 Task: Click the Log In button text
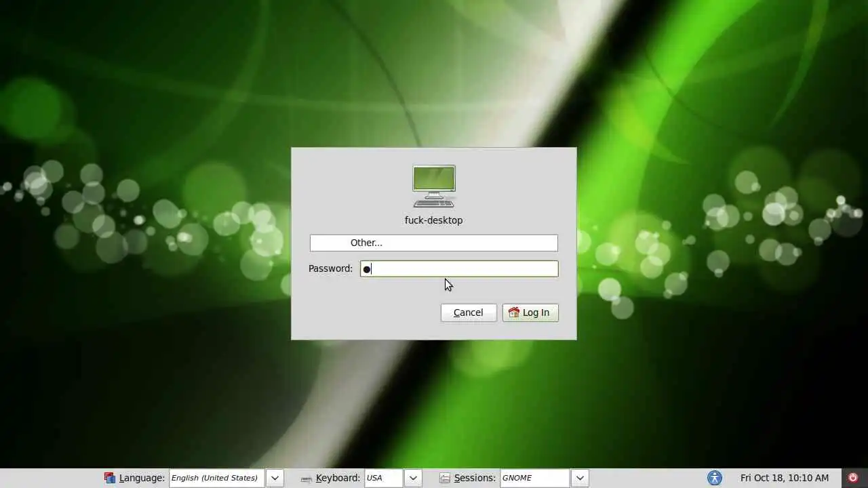536,312
